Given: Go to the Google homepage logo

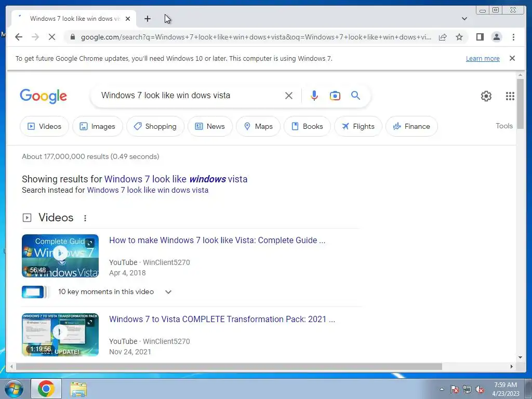Looking at the screenshot, I should [44, 96].
